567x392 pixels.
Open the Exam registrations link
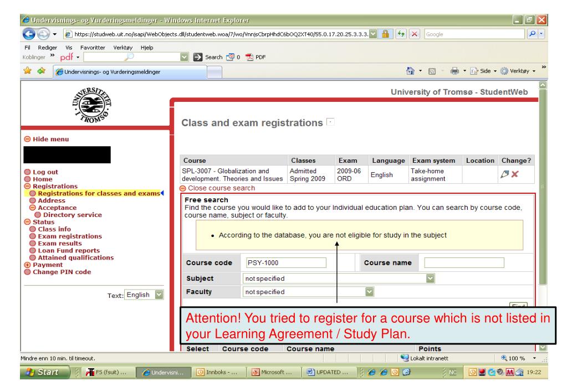click(70, 236)
